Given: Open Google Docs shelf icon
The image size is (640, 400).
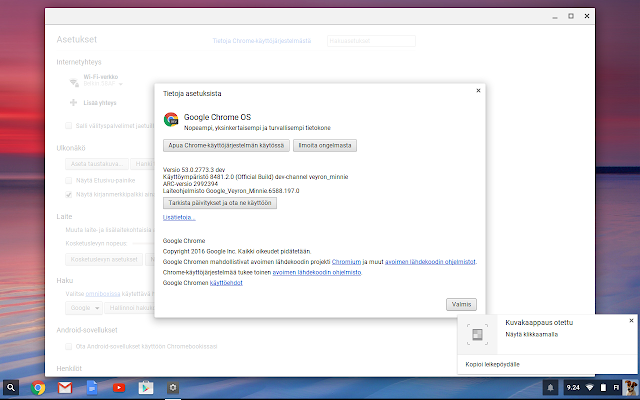Looking at the screenshot, I should pos(92,387).
